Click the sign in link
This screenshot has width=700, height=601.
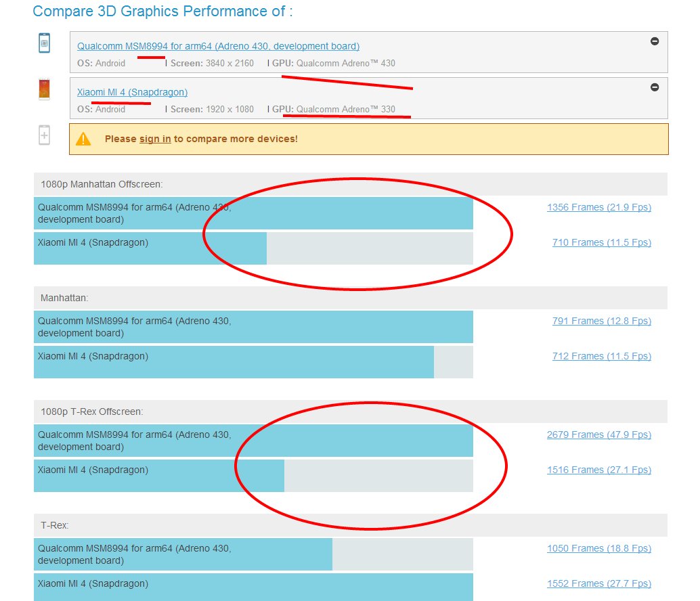[155, 139]
